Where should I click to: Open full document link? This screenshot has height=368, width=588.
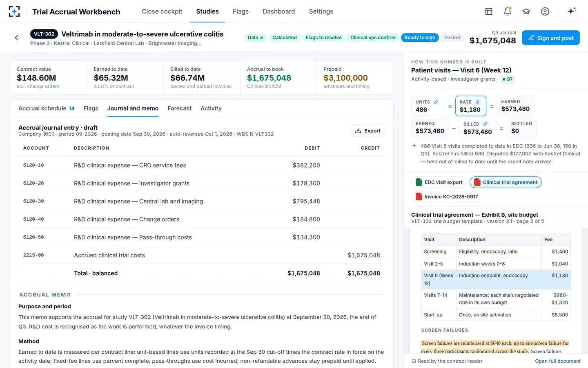click(x=558, y=361)
